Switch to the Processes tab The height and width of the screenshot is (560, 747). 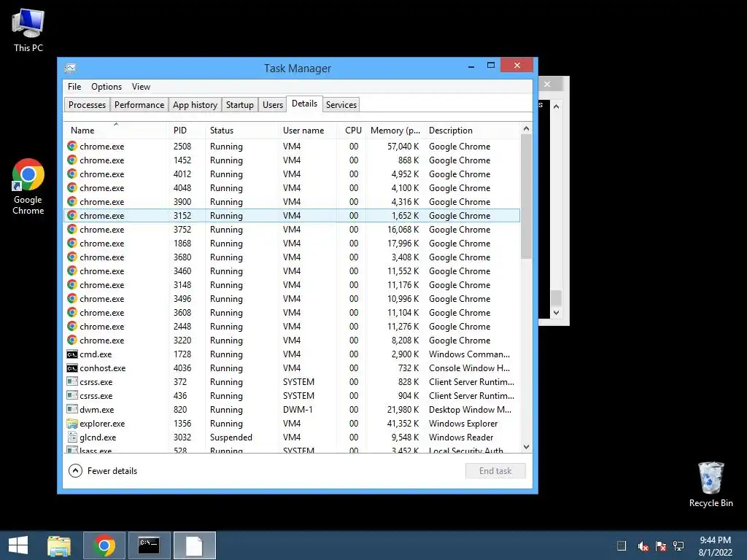[x=88, y=105]
